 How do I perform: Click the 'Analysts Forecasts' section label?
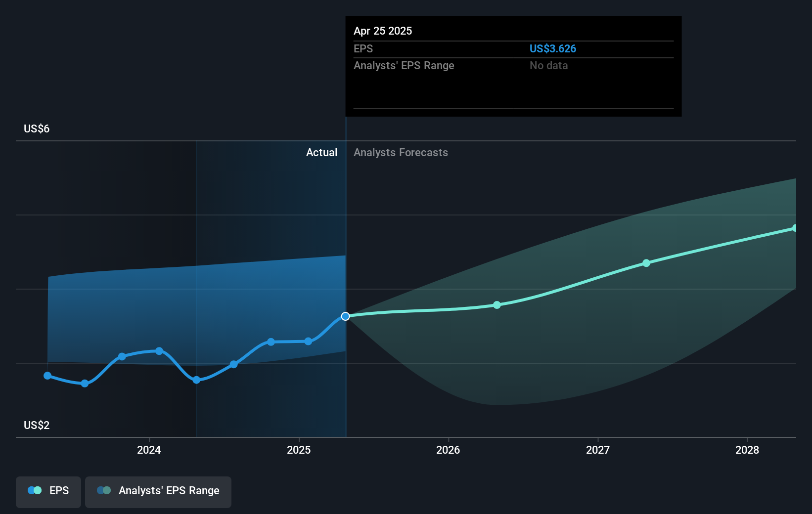tap(401, 153)
